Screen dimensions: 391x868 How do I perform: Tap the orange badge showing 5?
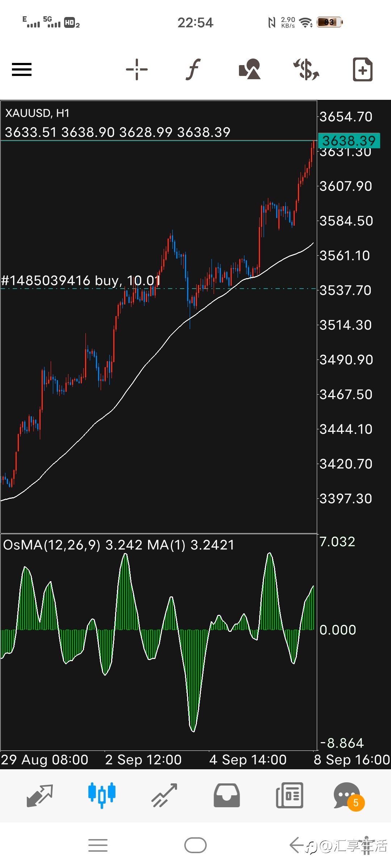click(356, 803)
